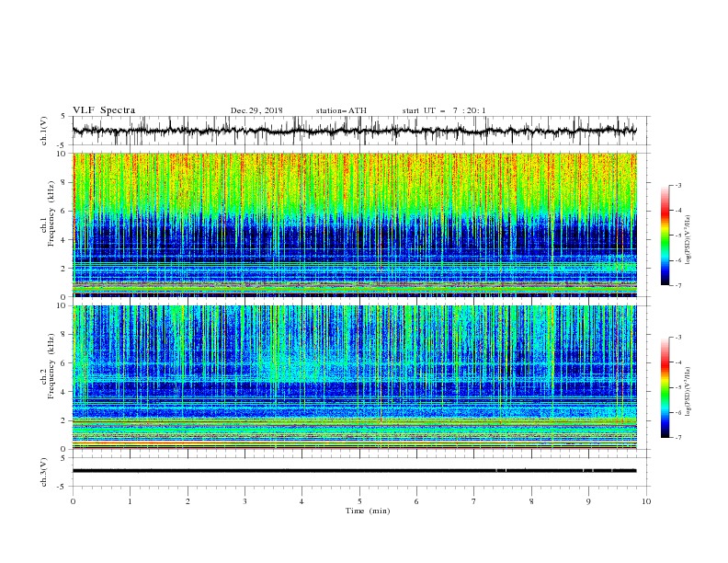Click time axis tick label "5"
Viewport: 728px width, 563px height.
pos(359,501)
